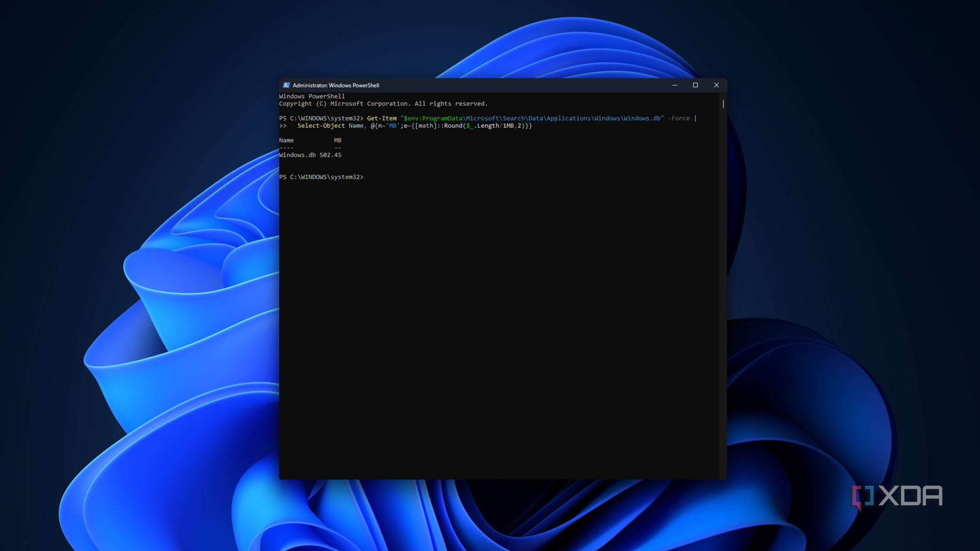Click the 'Name' column header

286,140
